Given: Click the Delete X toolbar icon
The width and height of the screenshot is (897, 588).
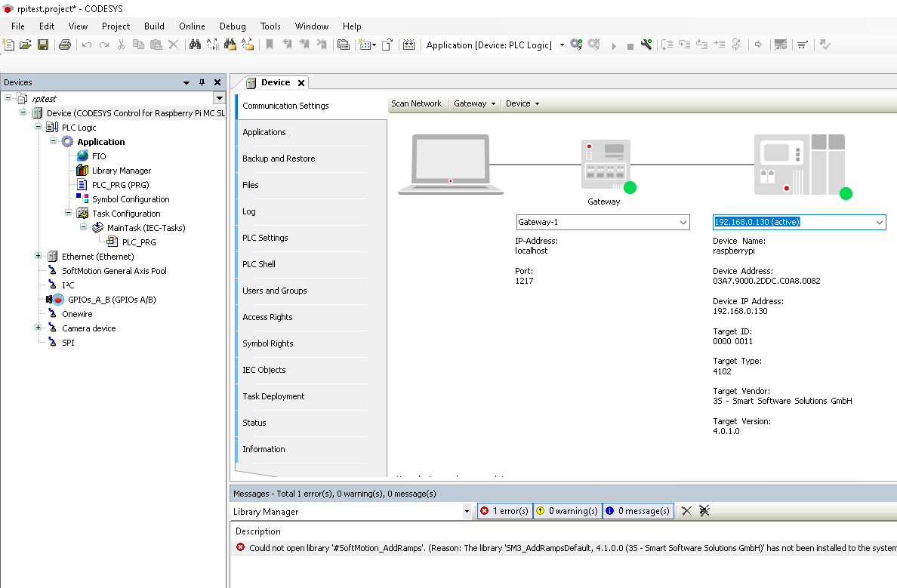Looking at the screenshot, I should click(x=174, y=45).
